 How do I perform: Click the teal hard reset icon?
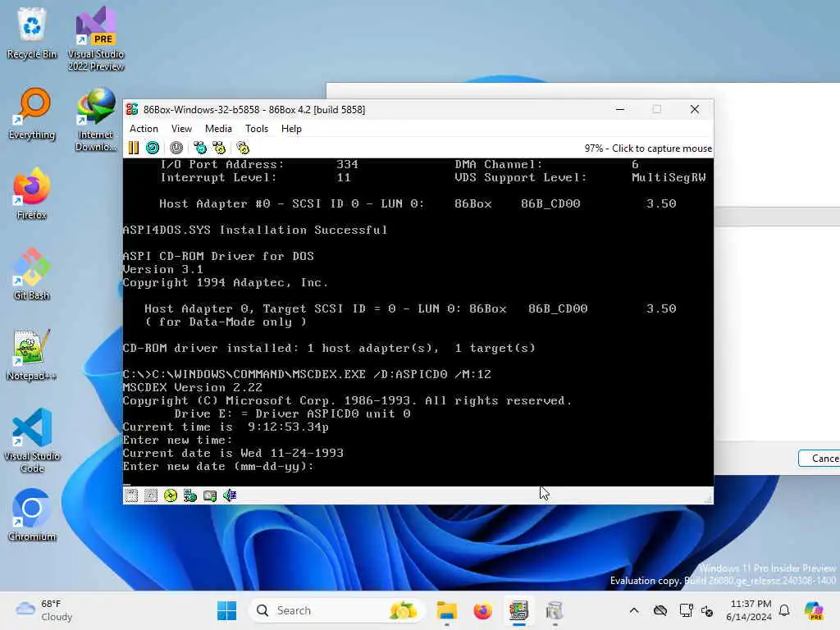pyautogui.click(x=153, y=148)
